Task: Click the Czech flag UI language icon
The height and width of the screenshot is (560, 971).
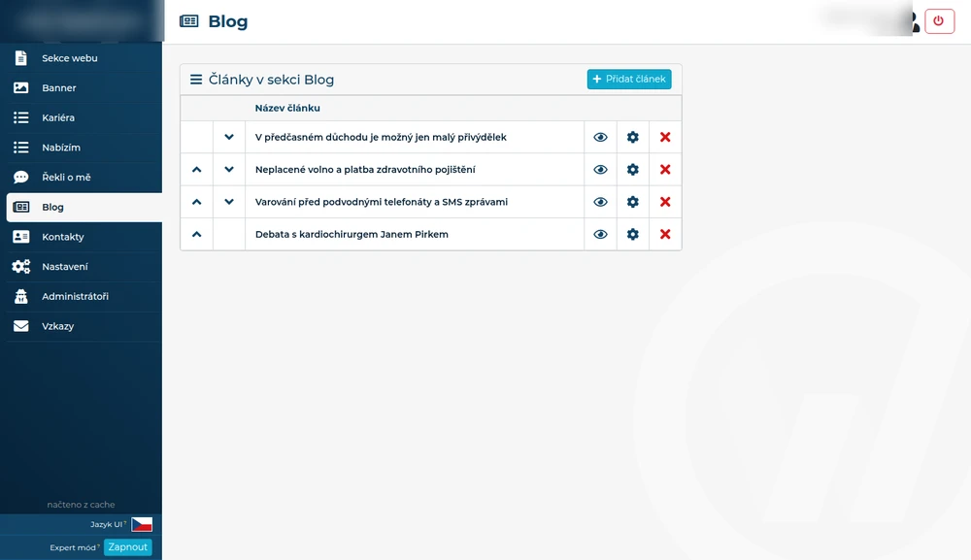Action: point(142,524)
